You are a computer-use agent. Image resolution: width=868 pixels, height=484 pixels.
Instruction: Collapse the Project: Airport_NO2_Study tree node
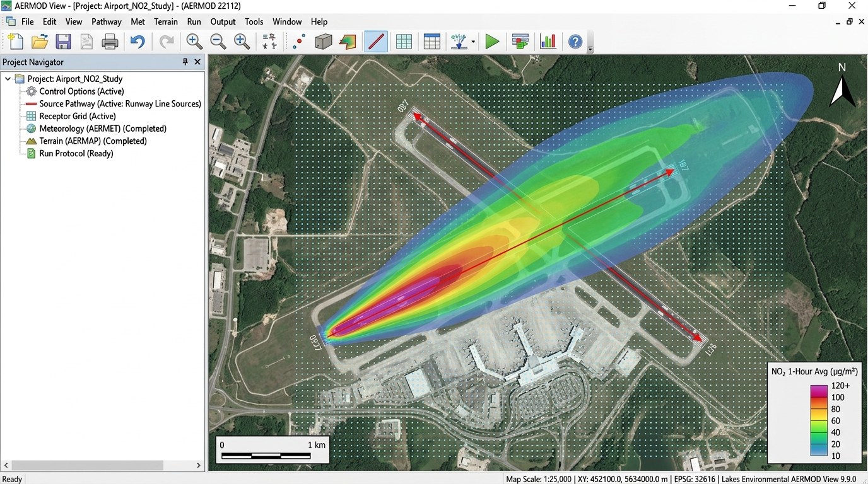click(8, 79)
